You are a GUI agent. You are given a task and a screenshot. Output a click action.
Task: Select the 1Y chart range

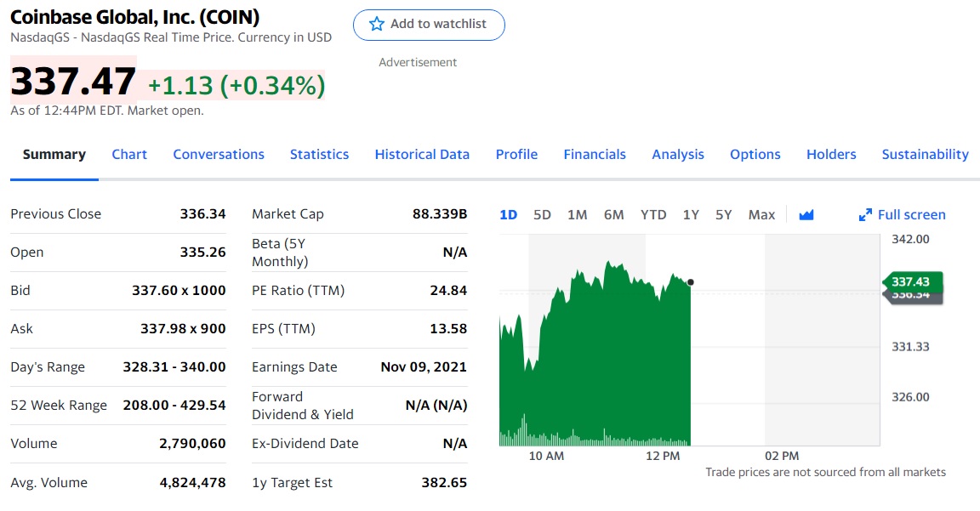tap(691, 215)
